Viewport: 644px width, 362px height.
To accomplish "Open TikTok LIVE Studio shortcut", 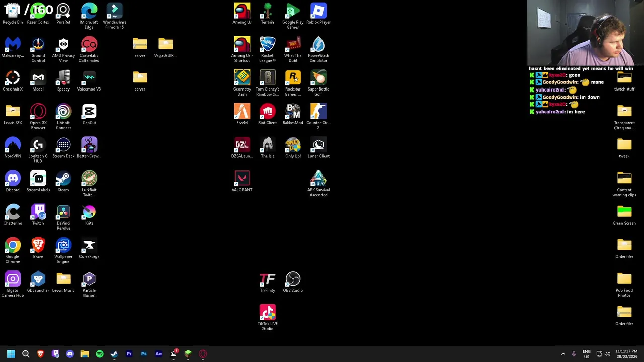I will click(268, 318).
